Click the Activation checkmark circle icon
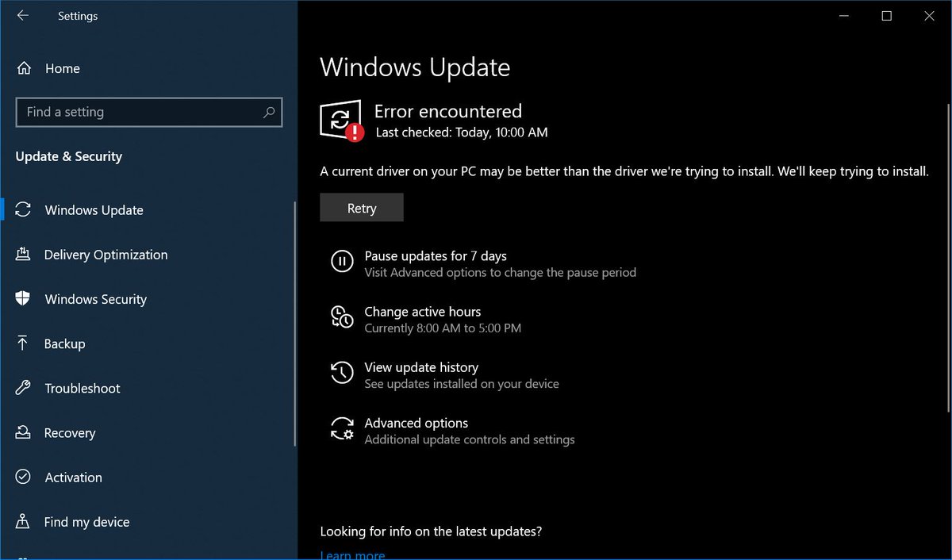 pyautogui.click(x=23, y=478)
